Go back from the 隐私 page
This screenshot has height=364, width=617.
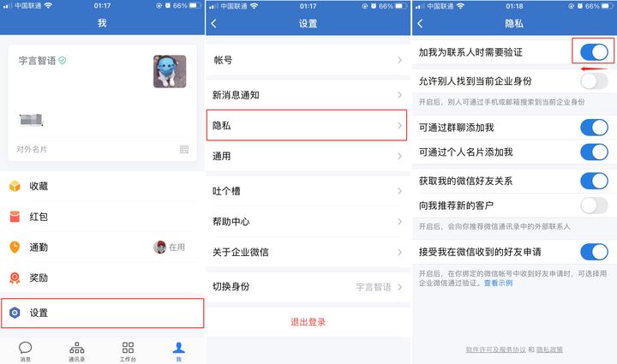tap(420, 23)
